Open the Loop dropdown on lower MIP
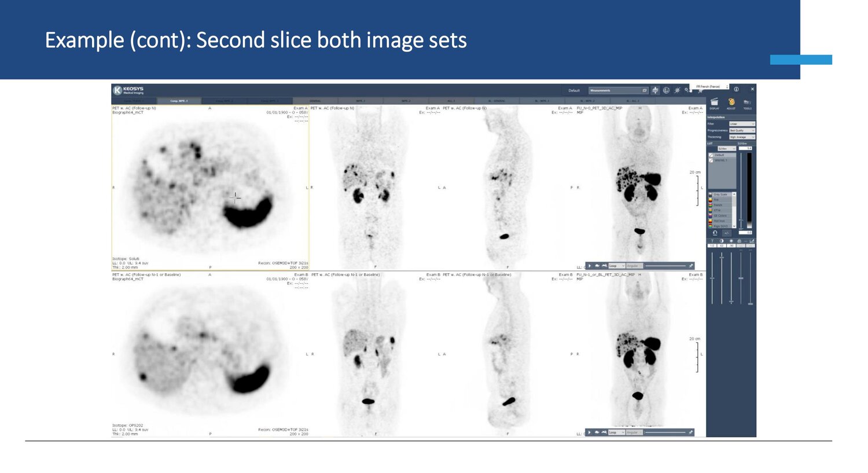Image resolution: width=868 pixels, height=473 pixels. (x=617, y=432)
